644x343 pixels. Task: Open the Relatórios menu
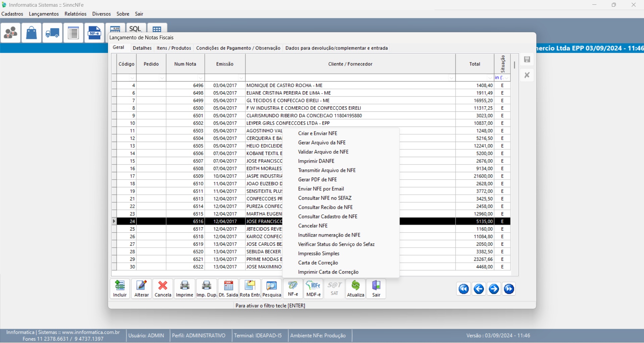click(76, 14)
